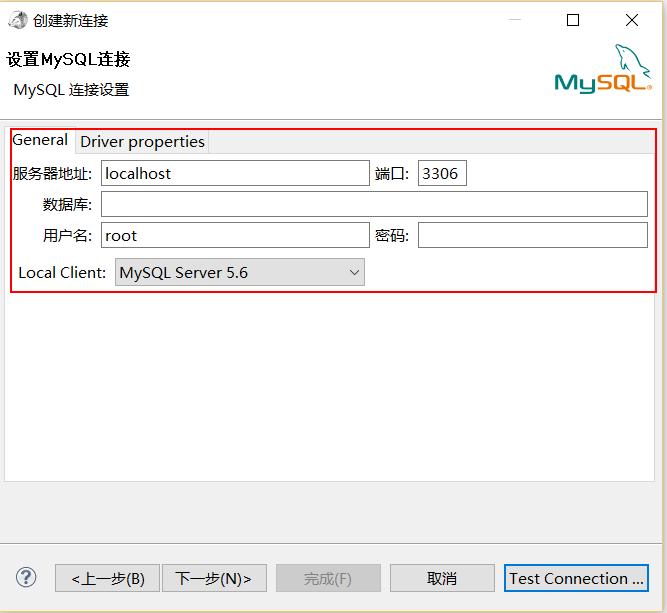Click the 完成(F) finish button
Viewport: 667px width, 613px height.
pos(328,579)
